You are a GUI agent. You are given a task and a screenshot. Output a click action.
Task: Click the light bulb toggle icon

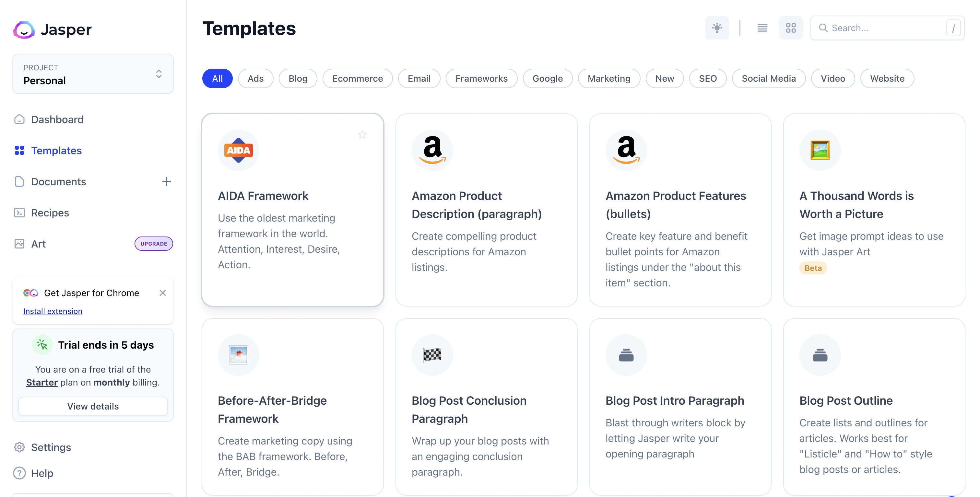[717, 28]
